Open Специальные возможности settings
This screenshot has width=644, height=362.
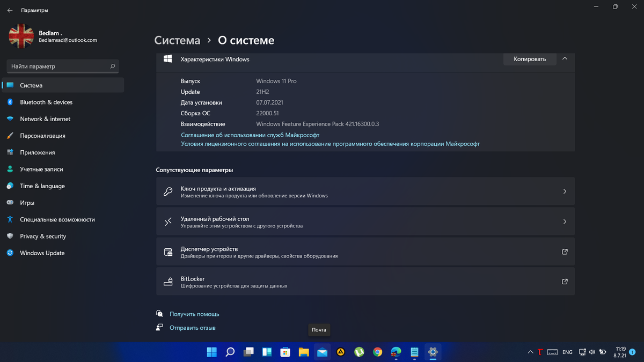click(x=63, y=219)
